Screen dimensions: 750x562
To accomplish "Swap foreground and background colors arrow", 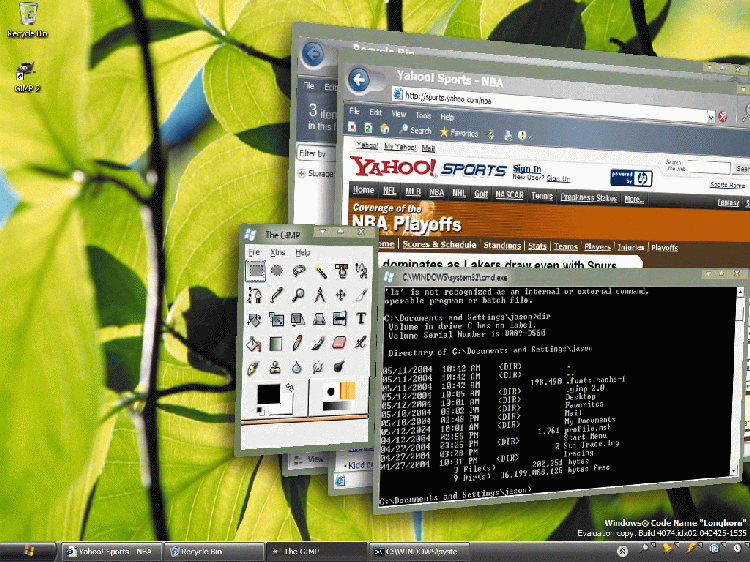I will [x=289, y=387].
